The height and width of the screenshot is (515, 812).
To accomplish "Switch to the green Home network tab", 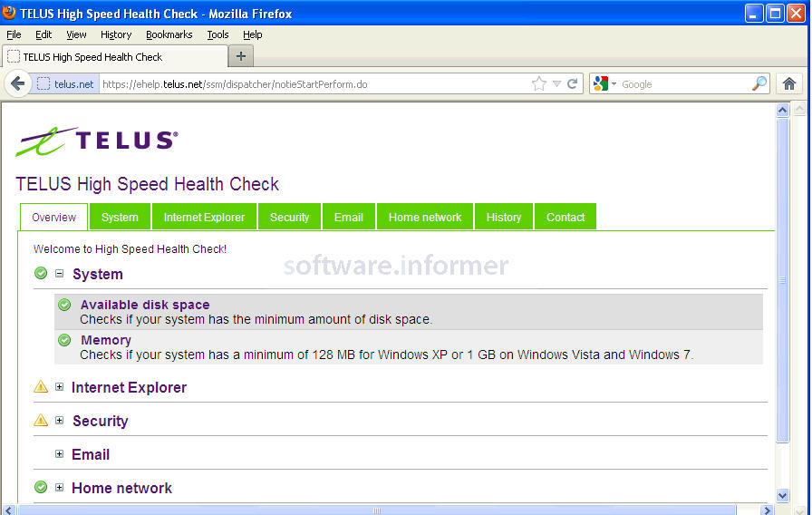I will click(425, 217).
